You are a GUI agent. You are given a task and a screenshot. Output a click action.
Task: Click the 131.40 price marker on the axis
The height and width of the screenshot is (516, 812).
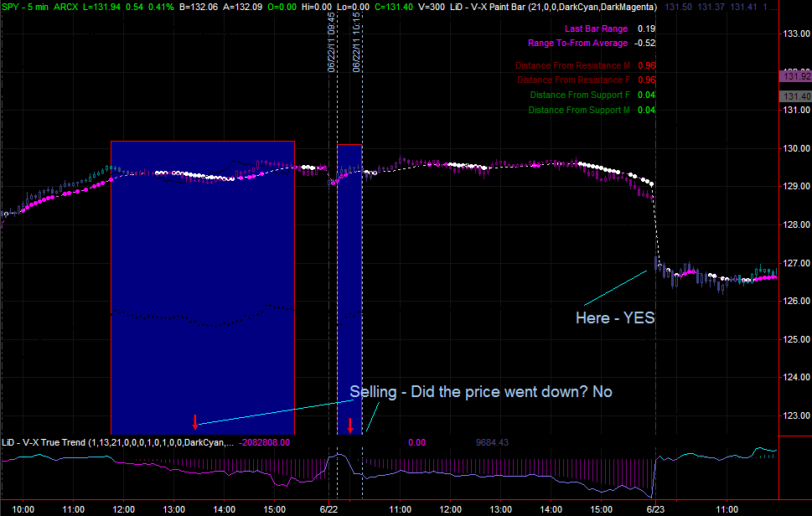tap(796, 97)
